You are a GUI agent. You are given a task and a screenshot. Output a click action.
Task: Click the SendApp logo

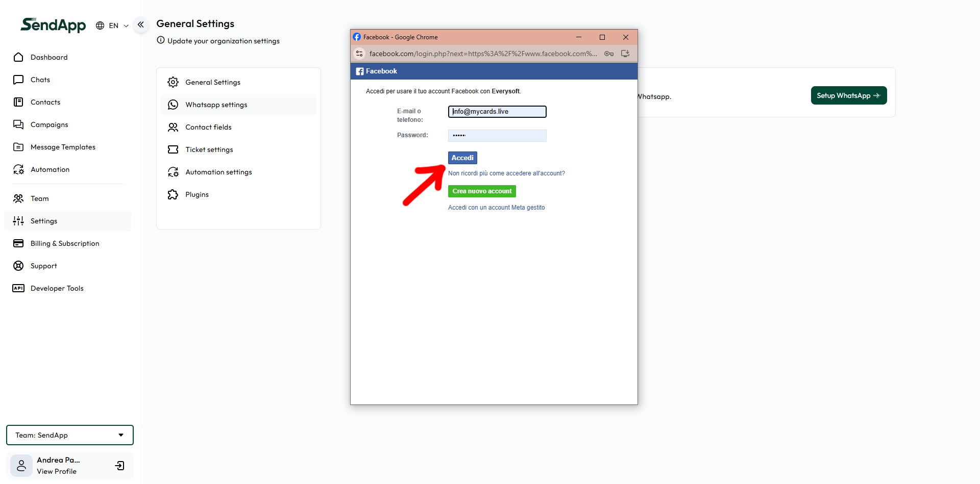pos(53,24)
